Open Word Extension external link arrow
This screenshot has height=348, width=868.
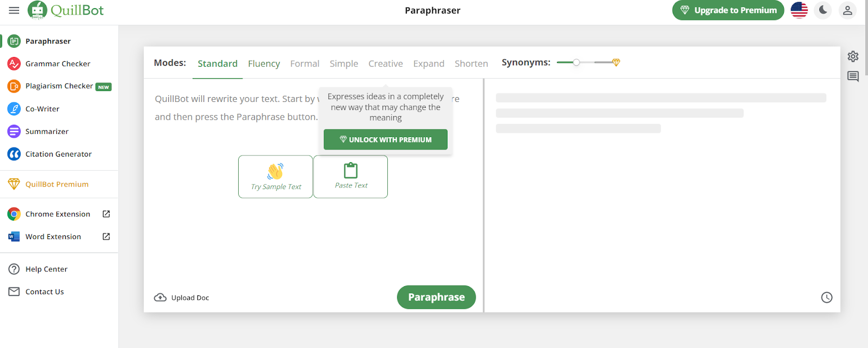pyautogui.click(x=106, y=237)
